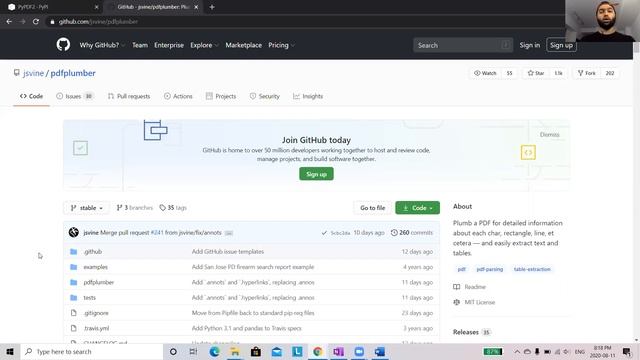Click the Watch button
The height and width of the screenshot is (360, 640).
coord(485,73)
